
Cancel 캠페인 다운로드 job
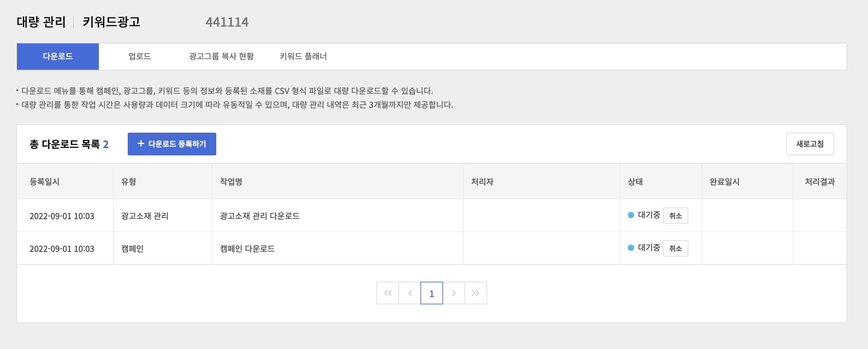pos(675,248)
